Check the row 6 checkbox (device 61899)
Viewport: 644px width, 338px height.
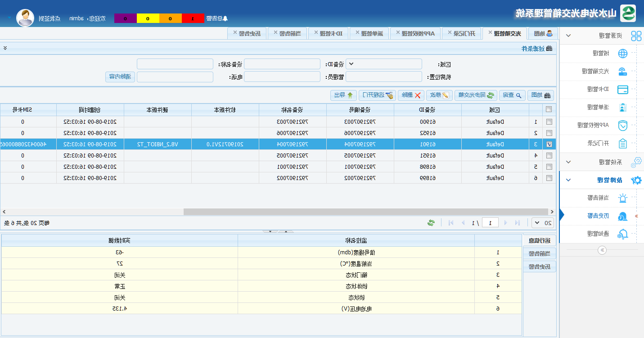[549, 178]
